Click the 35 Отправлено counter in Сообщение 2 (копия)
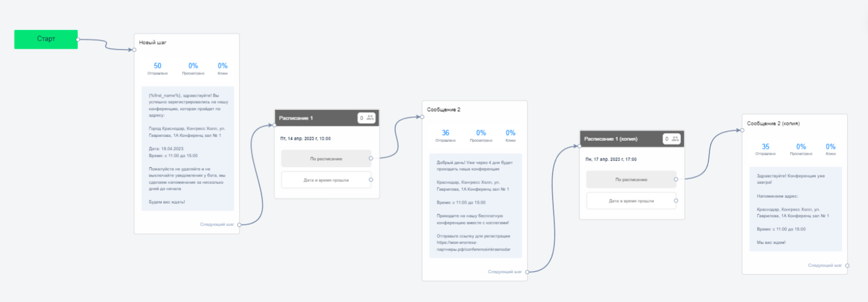The height and width of the screenshot is (302, 868). point(765,149)
